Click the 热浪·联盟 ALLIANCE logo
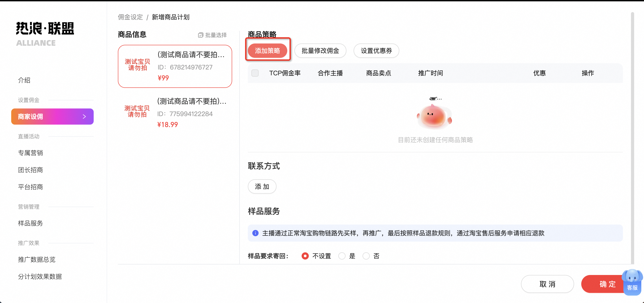 [45, 34]
